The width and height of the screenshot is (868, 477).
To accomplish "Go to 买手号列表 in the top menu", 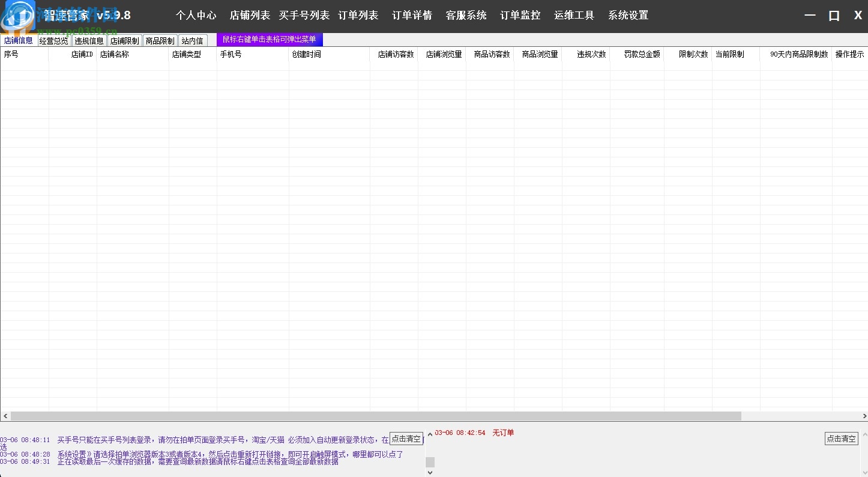I will pos(304,16).
